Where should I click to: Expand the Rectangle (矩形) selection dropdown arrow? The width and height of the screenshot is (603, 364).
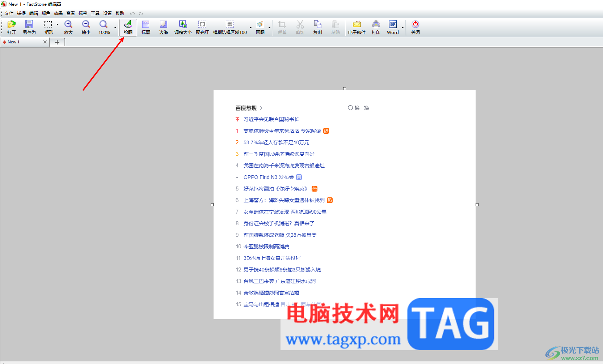pyautogui.click(x=57, y=25)
